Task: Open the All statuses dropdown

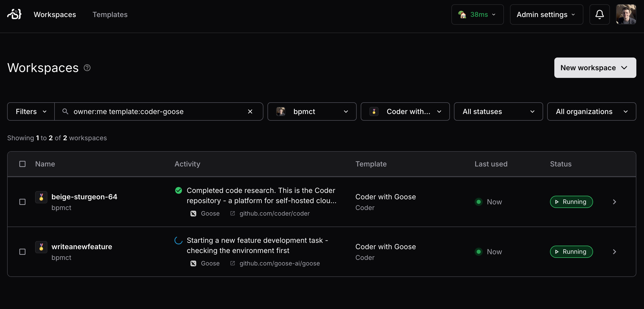Action: (x=498, y=111)
